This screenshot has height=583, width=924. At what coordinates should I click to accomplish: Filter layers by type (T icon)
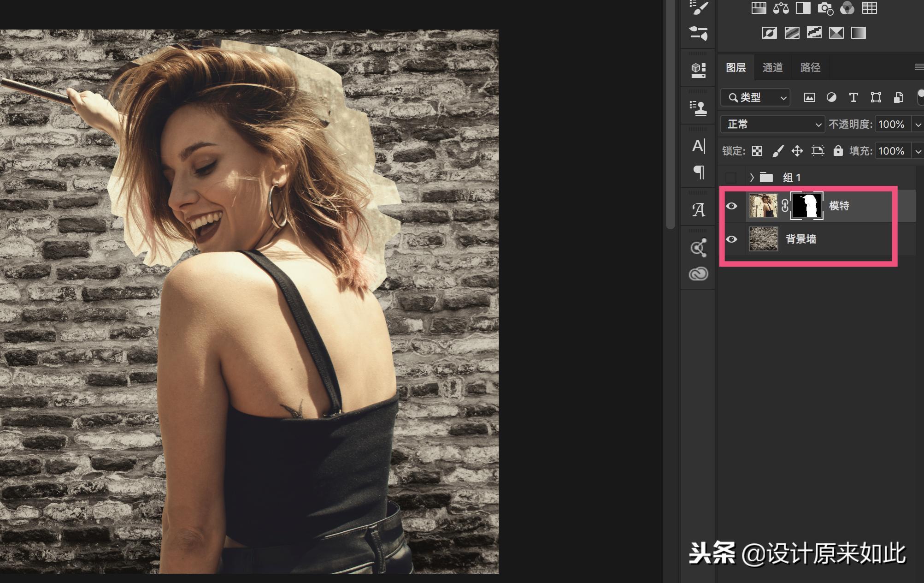tap(853, 97)
